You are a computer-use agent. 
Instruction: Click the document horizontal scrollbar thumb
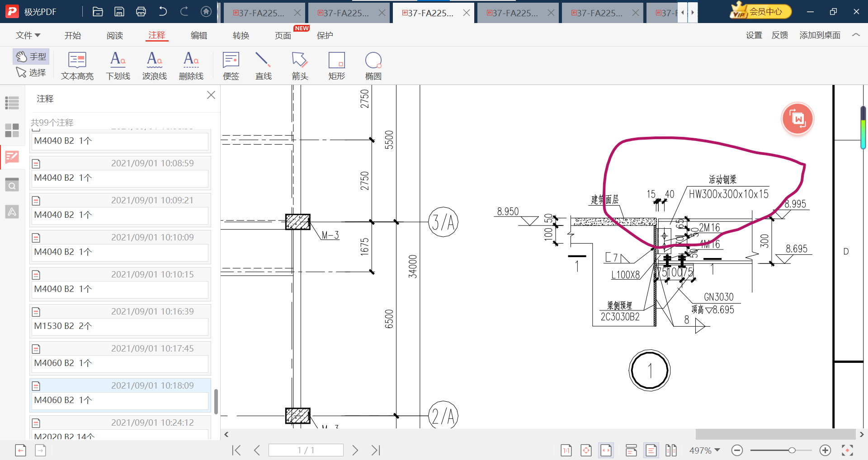pyautogui.click(x=775, y=434)
